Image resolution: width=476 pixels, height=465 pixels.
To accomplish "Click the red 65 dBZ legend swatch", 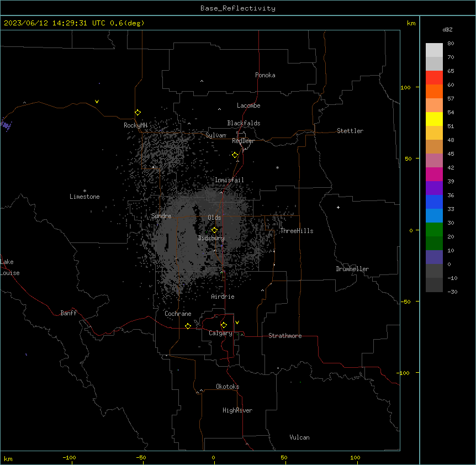I will click(x=434, y=78).
